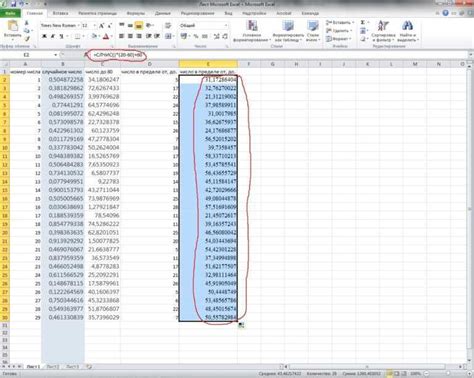The width and height of the screenshot is (474, 378).
Task: Switch to the Формулы ribbon tab
Action: point(136,13)
